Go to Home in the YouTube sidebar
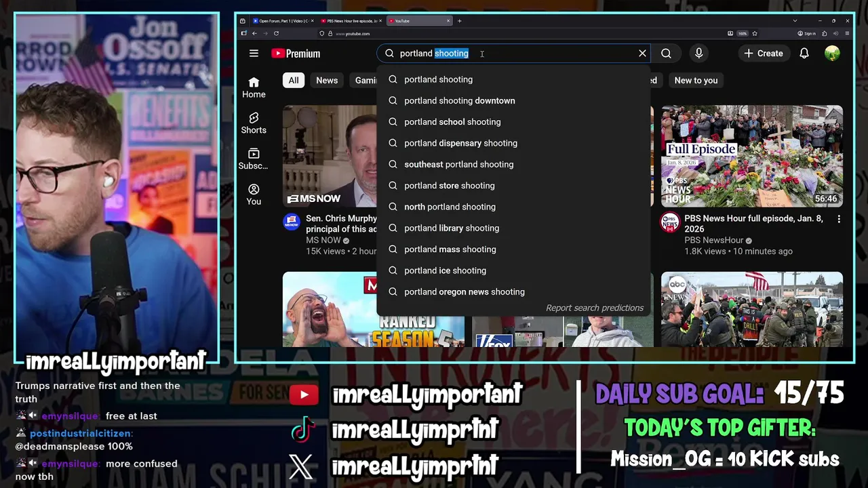868x488 pixels. pyautogui.click(x=254, y=87)
